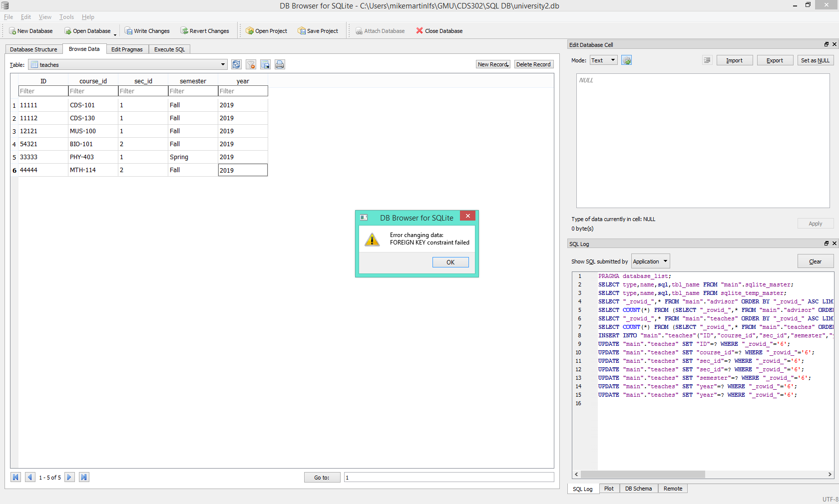Click the Set as NULL button
839x504 pixels.
click(x=815, y=60)
